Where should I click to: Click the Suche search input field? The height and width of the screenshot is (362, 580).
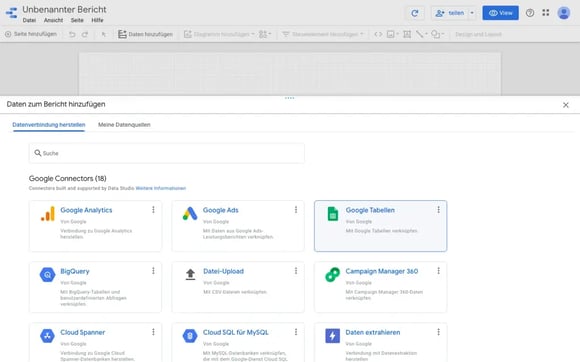click(167, 153)
